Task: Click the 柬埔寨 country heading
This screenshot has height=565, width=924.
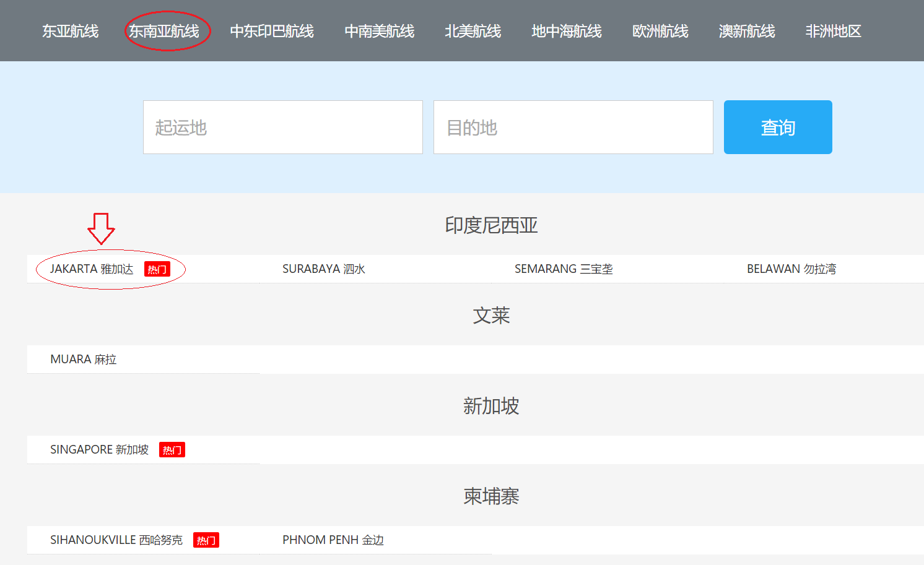Action: click(491, 496)
